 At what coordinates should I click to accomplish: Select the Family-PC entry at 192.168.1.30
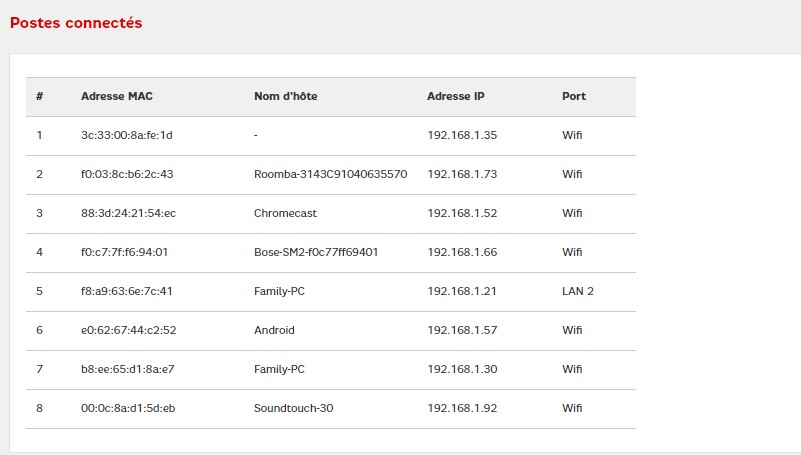click(279, 369)
